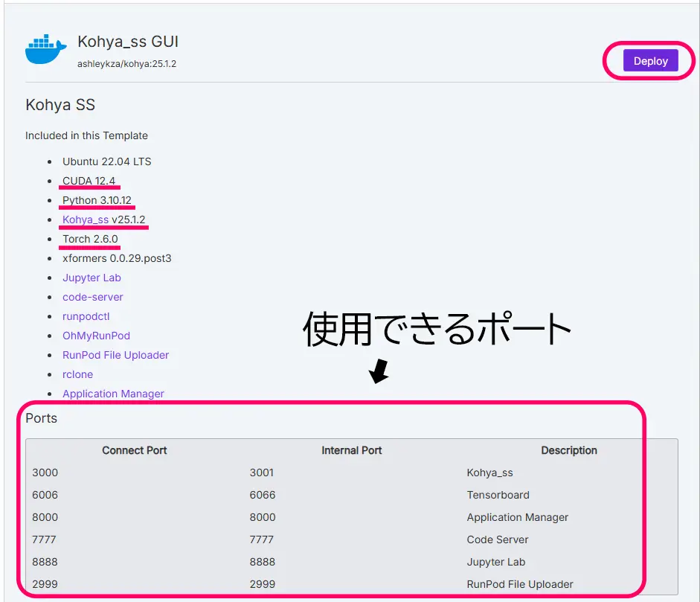Select connect port 6006 in the table
Screen dimensions: 700x602
[45, 495]
